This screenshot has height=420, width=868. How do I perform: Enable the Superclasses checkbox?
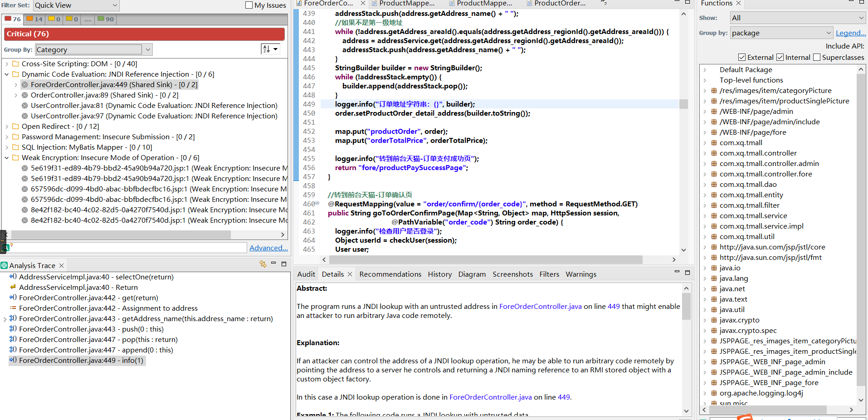817,57
